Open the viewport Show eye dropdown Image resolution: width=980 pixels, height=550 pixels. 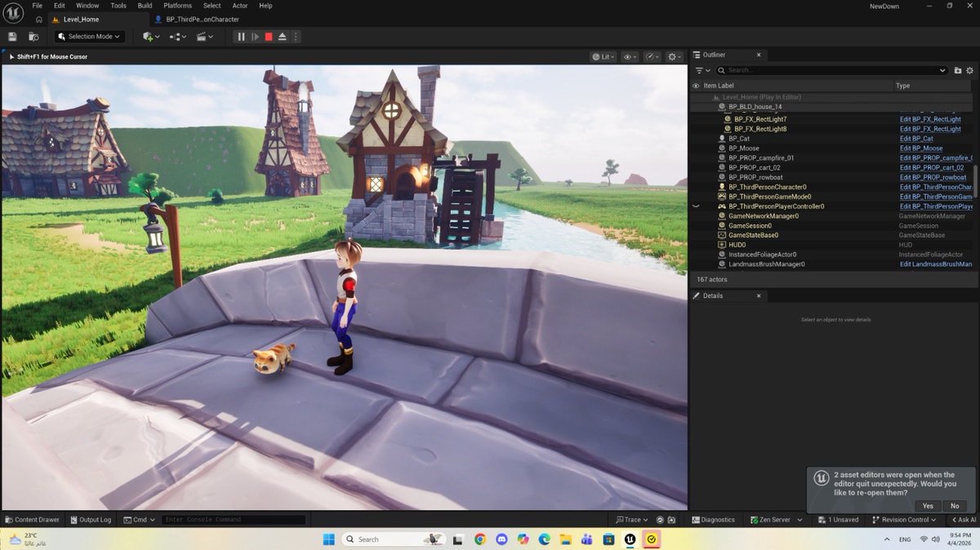pyautogui.click(x=630, y=57)
